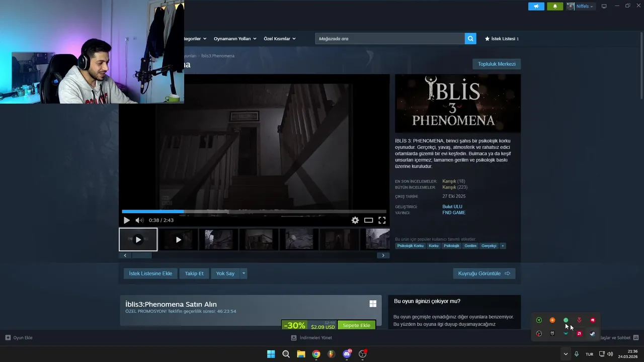Image resolution: width=644 pixels, height=362 pixels.
Task: Open Big Picture mode monitor icon
Action: pyautogui.click(x=604, y=6)
